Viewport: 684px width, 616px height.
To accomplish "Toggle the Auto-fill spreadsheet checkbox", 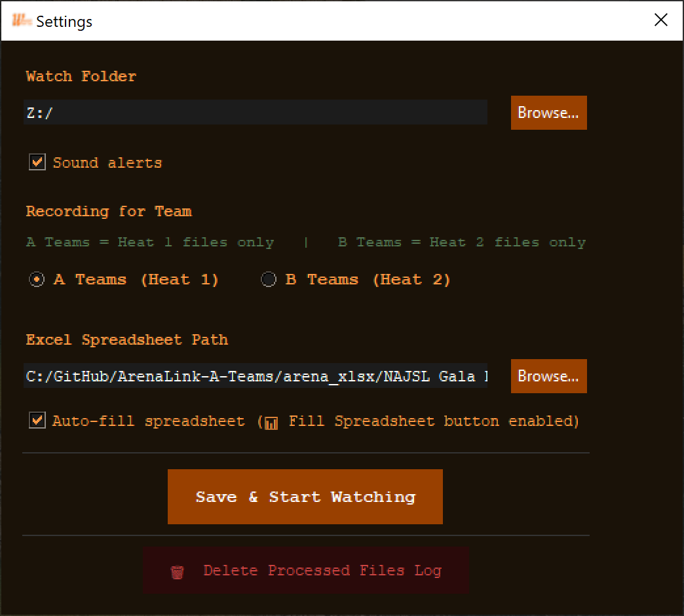I will coord(37,420).
